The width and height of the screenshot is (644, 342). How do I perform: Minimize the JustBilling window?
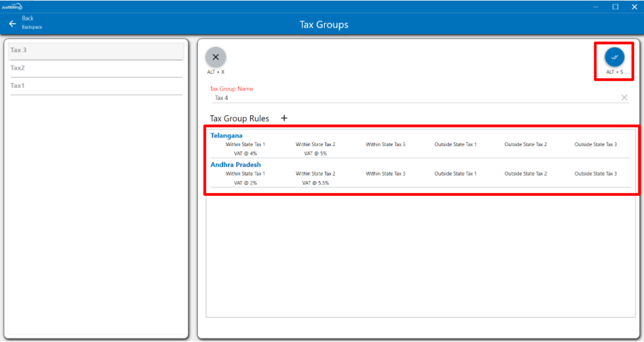tap(596, 7)
